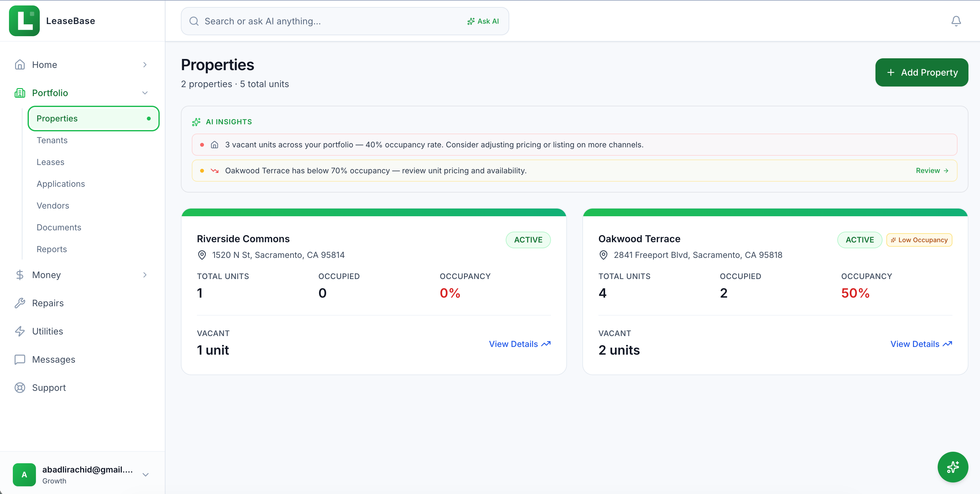
Task: Select Repairs in the sidebar
Action: 48,303
